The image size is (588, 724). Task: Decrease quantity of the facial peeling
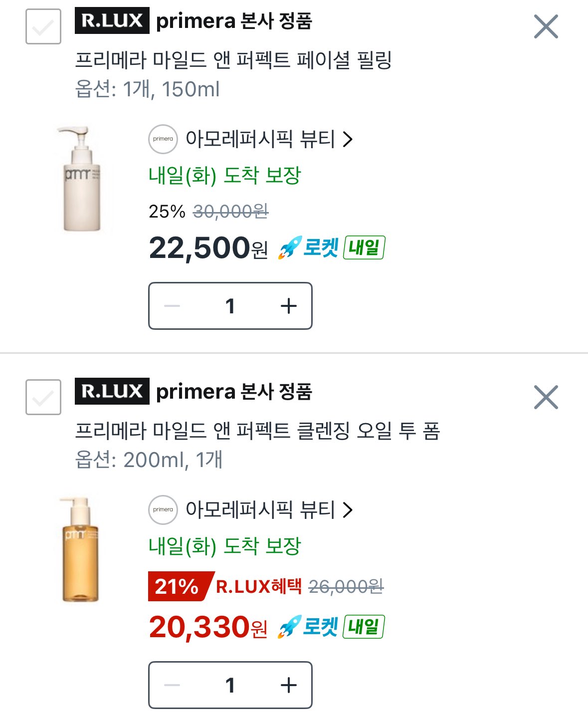[x=172, y=306]
